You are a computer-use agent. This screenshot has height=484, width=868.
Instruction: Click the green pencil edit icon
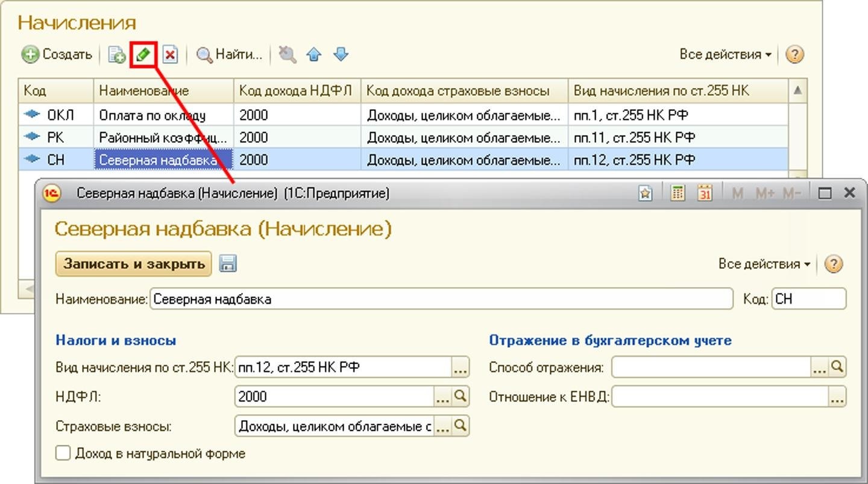click(143, 55)
